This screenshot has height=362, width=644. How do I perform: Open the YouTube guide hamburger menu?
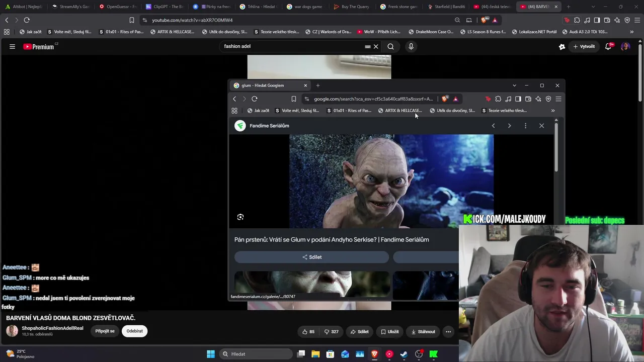[x=12, y=47]
